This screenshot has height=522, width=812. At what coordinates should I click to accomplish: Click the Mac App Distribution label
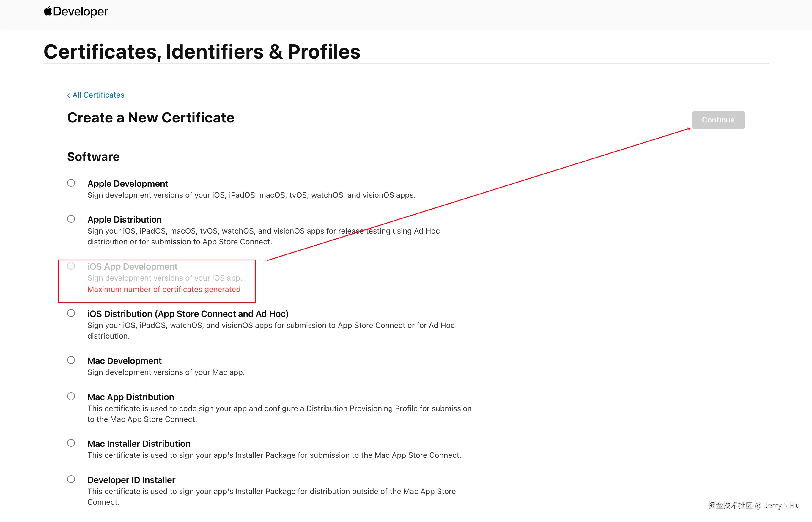pos(130,397)
